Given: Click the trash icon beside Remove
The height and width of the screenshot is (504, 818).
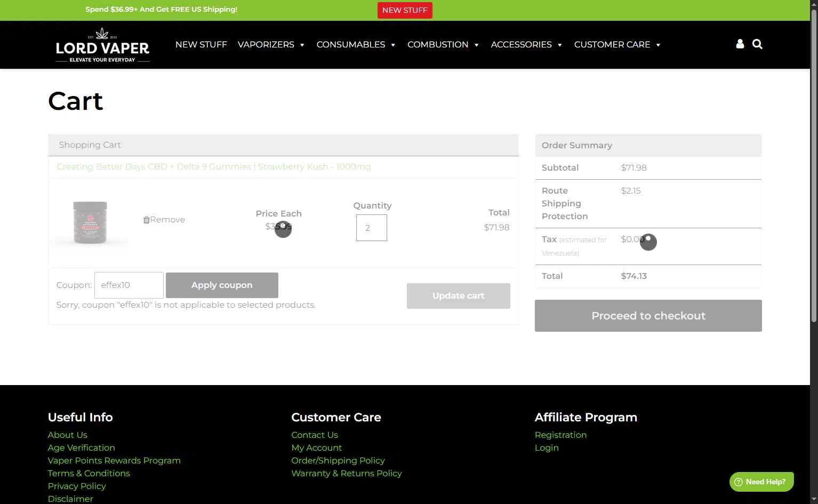Looking at the screenshot, I should pos(146,220).
